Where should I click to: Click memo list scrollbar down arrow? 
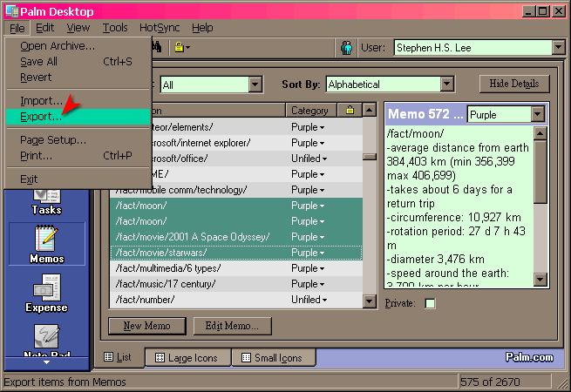coord(370,301)
